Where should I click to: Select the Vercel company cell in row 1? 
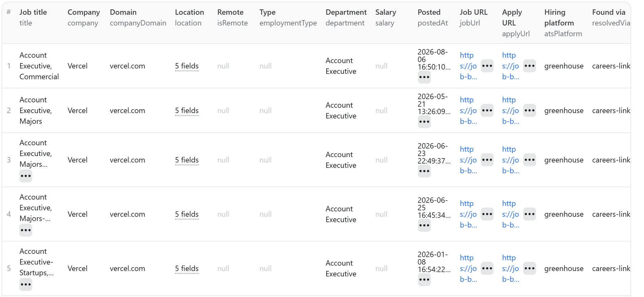77,66
